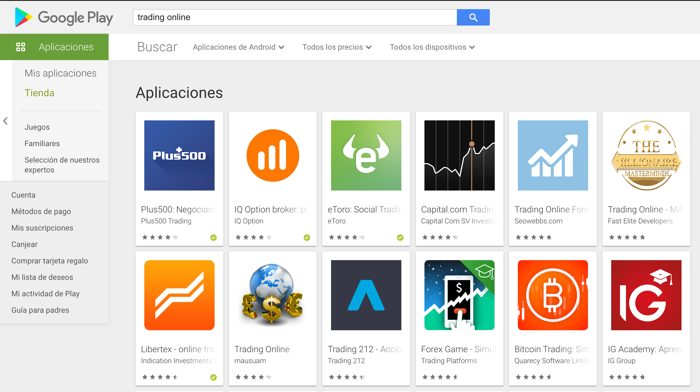
Task: Click Capital.com Trading title
Action: click(x=458, y=209)
